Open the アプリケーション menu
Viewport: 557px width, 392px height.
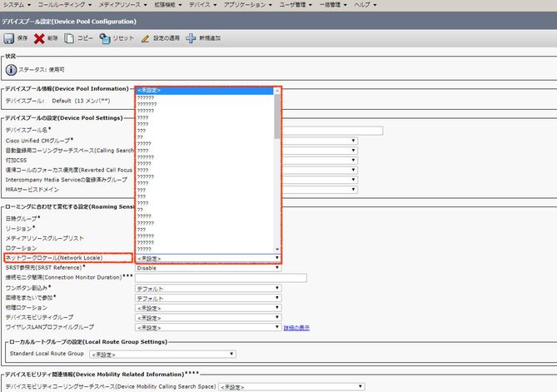click(x=247, y=5)
